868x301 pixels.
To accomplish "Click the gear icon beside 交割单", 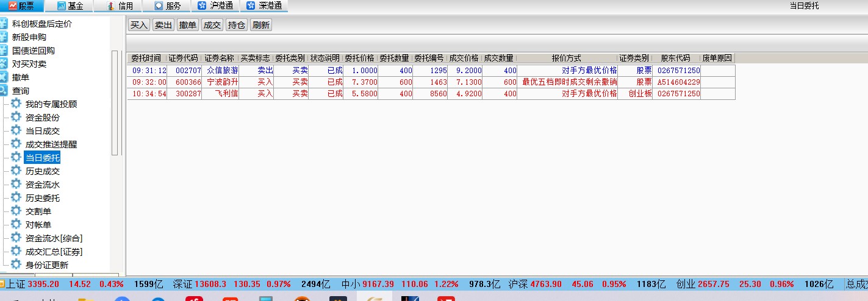I will click(x=16, y=211).
